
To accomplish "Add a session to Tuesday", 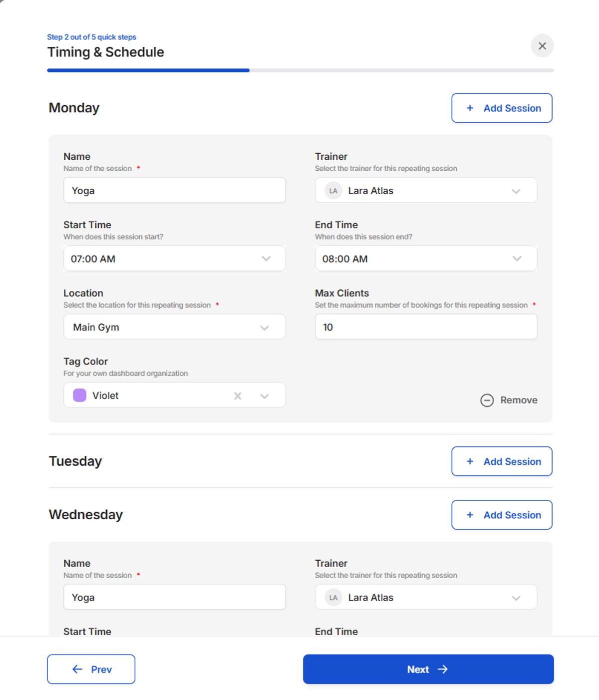I will coord(502,461).
